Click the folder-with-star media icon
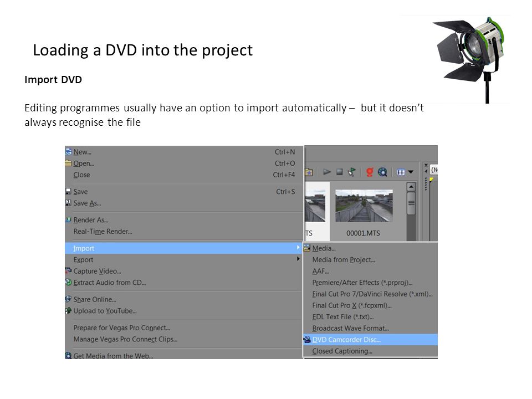532x399 pixels. click(x=309, y=172)
